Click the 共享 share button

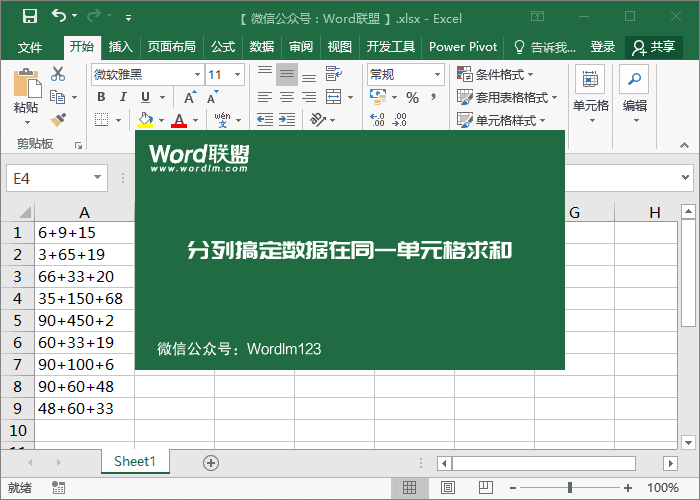(x=654, y=47)
